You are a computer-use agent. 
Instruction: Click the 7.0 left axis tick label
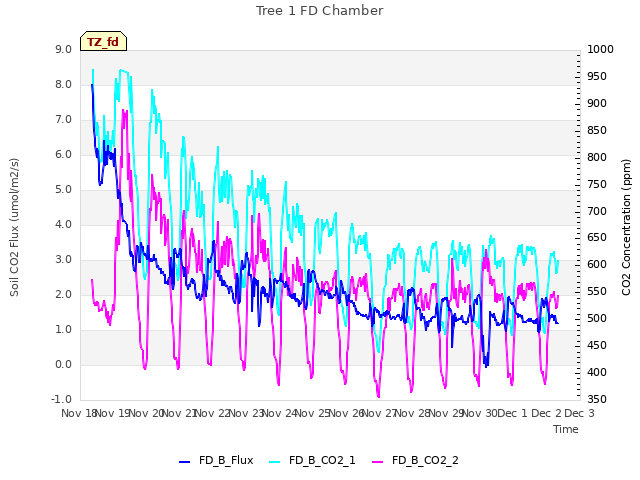point(64,120)
